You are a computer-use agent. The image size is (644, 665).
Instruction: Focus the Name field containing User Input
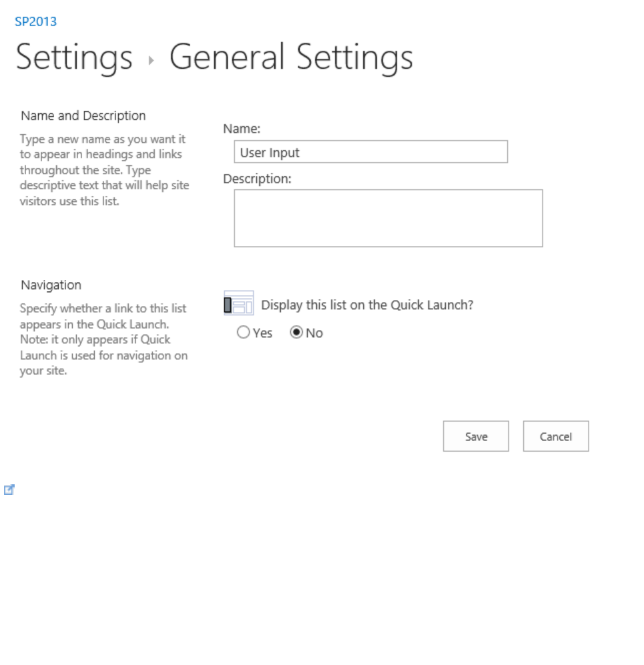click(371, 152)
